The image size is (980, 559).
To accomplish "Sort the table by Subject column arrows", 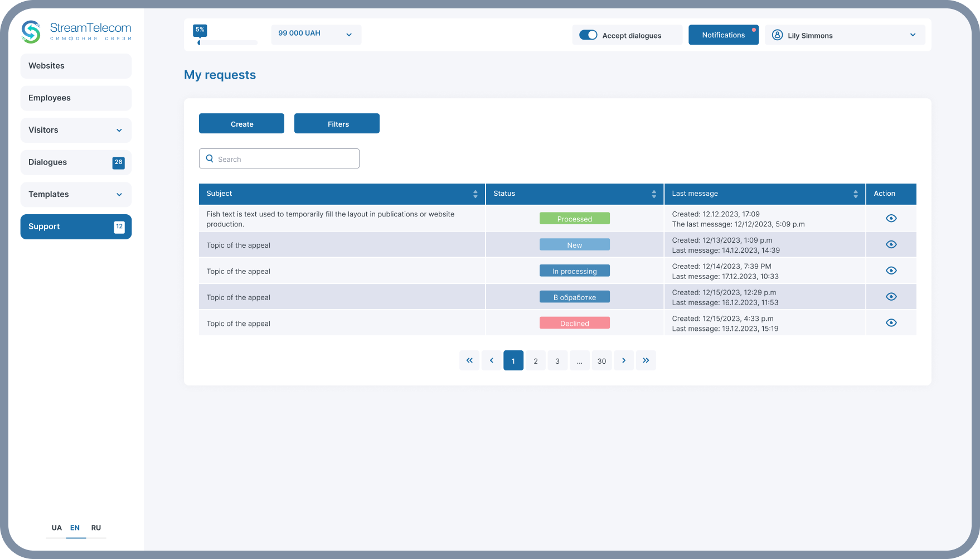I will point(475,194).
